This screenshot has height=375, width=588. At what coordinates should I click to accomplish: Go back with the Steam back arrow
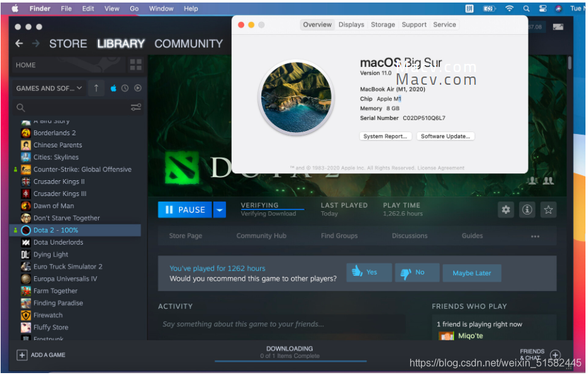pos(19,44)
